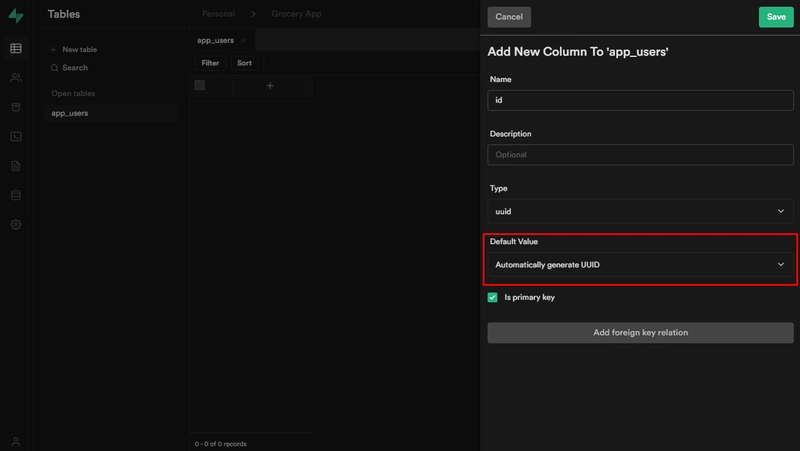
Task: Select app_users in Open tables list
Action: click(x=111, y=113)
